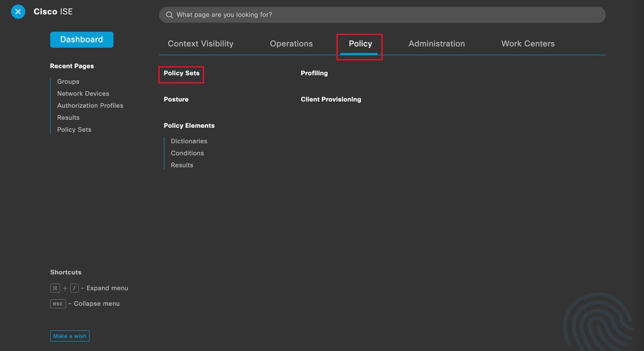Go to recent page Results
The image size is (644, 351).
click(68, 117)
